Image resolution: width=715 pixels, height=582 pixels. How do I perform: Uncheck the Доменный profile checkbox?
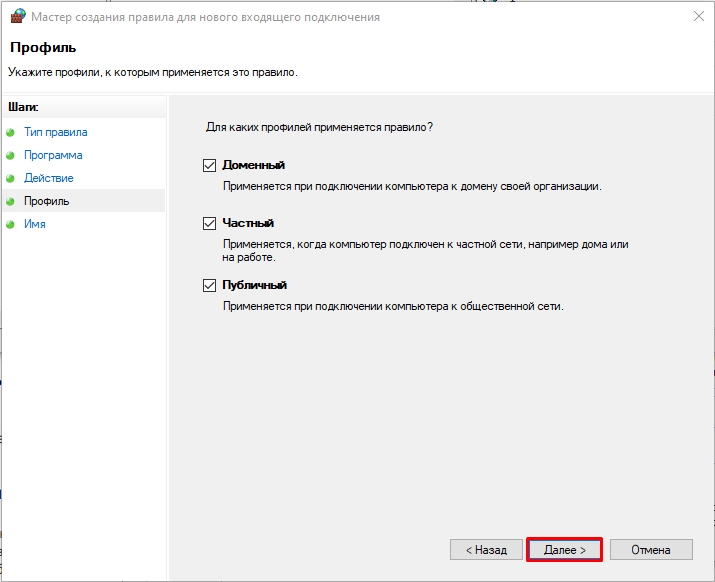[209, 165]
